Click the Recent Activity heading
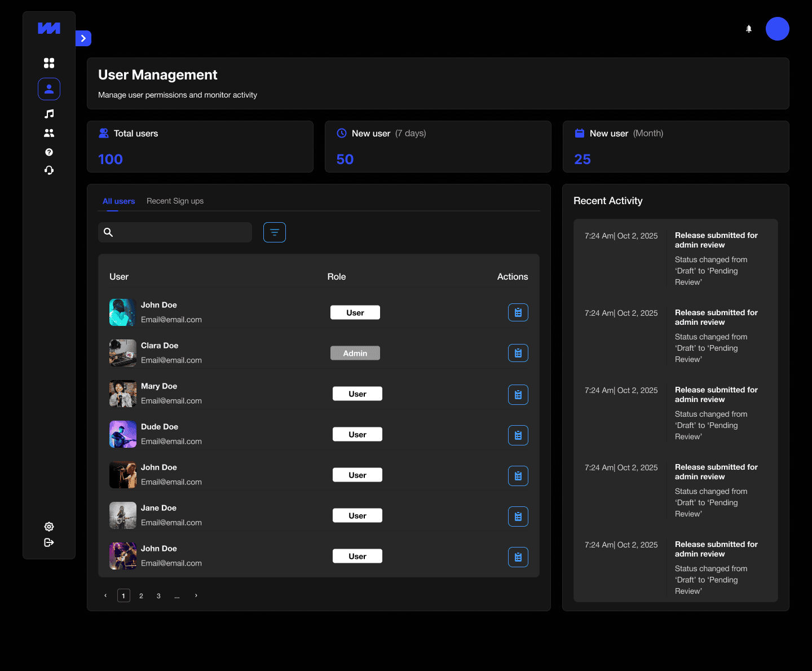The height and width of the screenshot is (671, 812). click(x=608, y=201)
